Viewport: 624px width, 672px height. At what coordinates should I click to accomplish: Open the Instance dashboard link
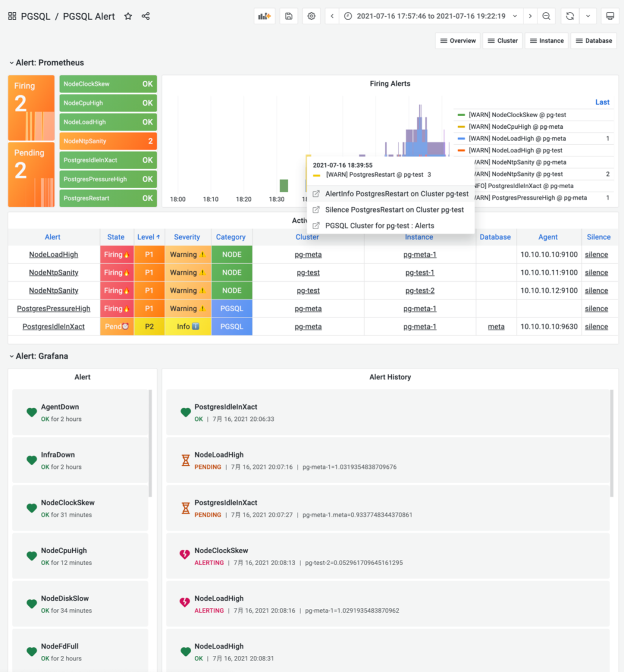[x=547, y=41]
